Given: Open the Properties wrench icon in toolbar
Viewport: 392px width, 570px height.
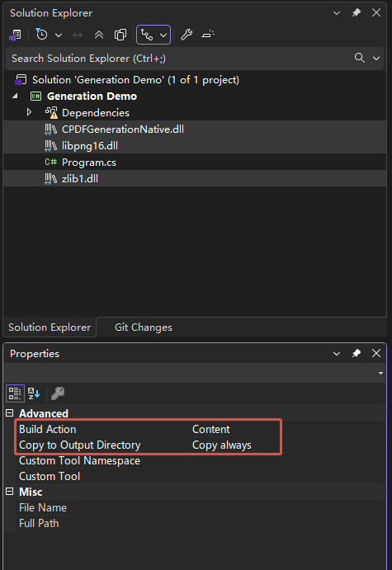Looking at the screenshot, I should click(x=187, y=35).
